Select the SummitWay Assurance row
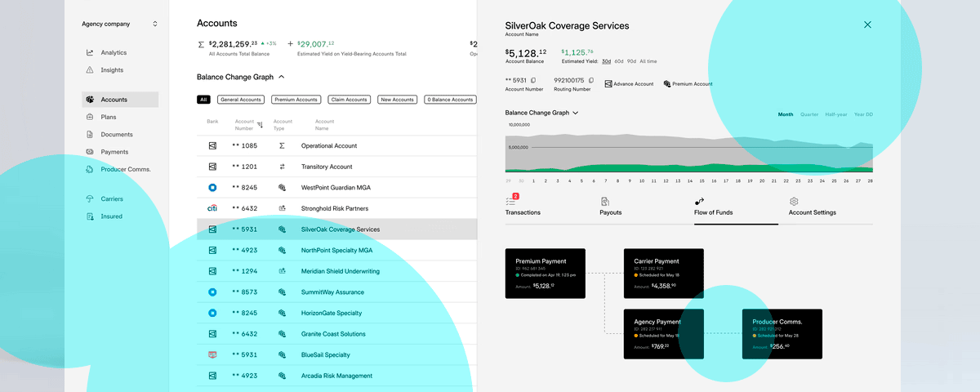980x392 pixels. pyautogui.click(x=336, y=292)
